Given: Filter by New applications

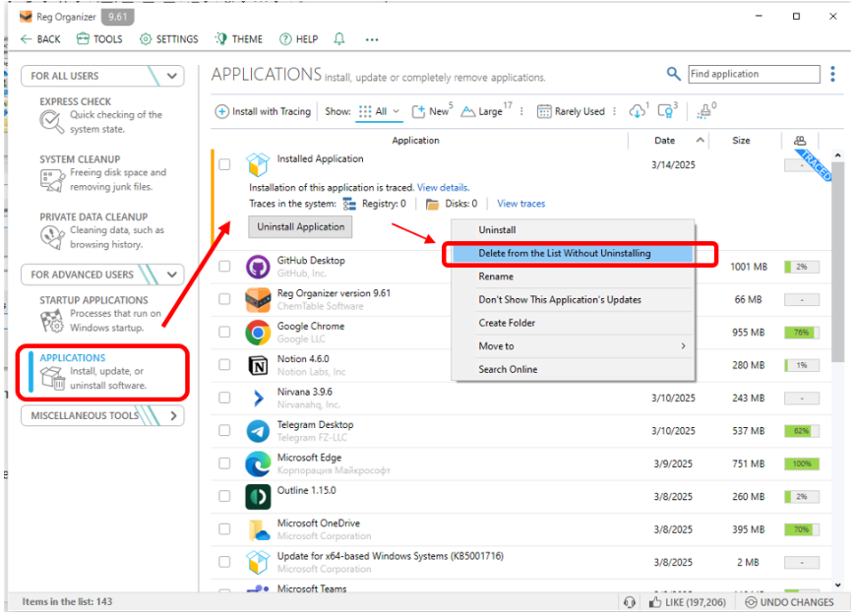Looking at the screenshot, I should pos(431,111).
